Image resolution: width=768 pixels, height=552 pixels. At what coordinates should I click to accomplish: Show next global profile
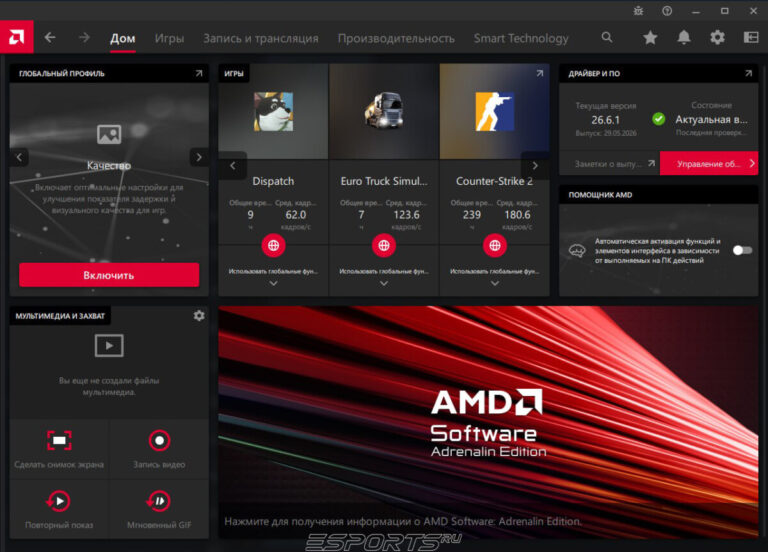click(x=199, y=157)
